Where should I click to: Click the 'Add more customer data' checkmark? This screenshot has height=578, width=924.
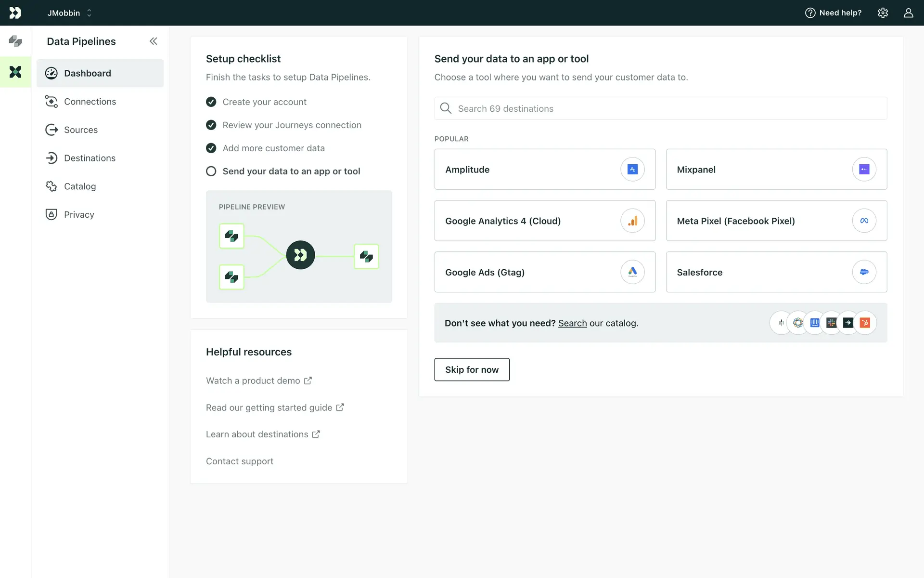211,148
